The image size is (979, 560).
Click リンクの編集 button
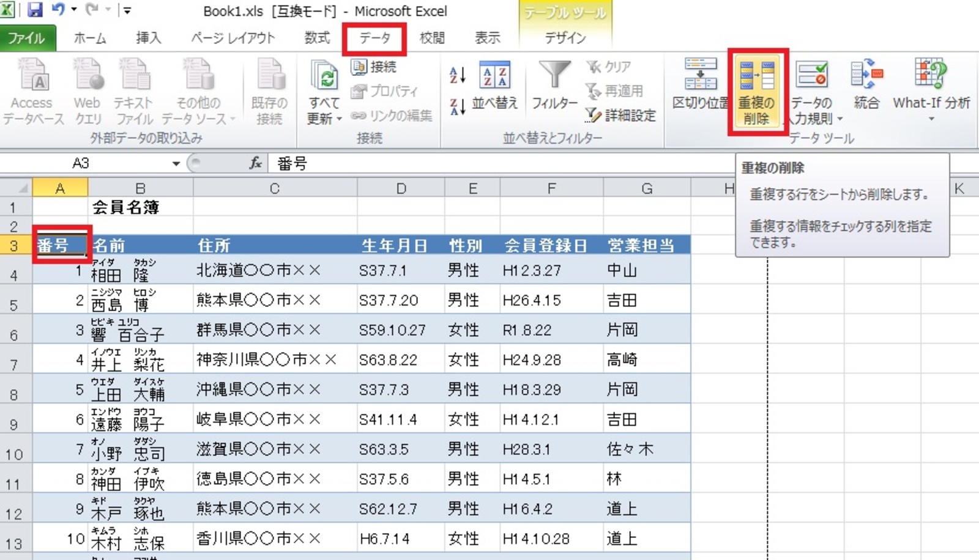(392, 116)
